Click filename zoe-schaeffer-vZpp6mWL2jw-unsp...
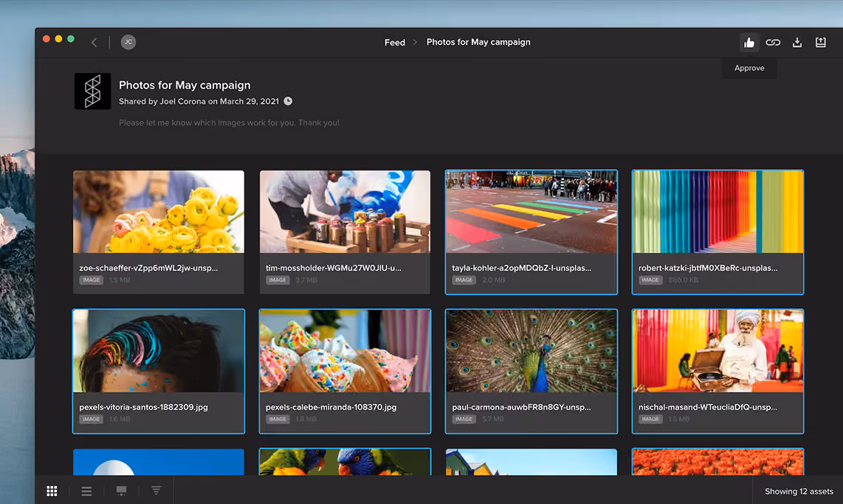 pos(148,268)
